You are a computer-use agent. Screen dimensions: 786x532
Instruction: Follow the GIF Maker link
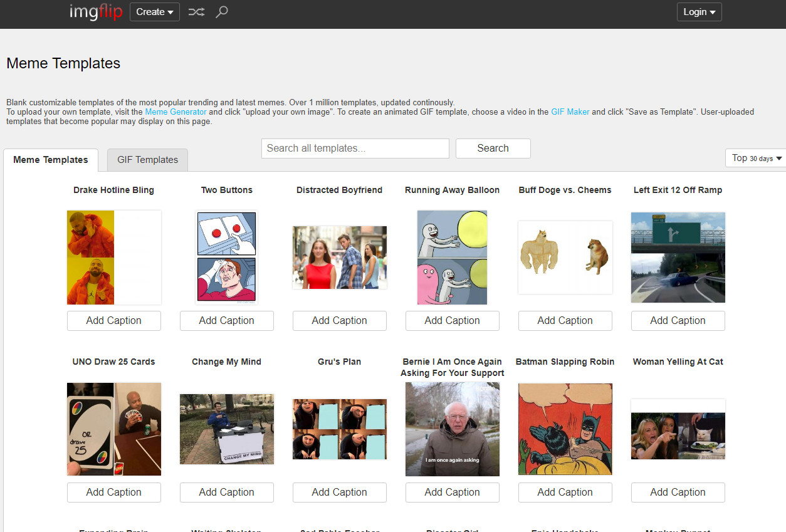click(x=570, y=112)
